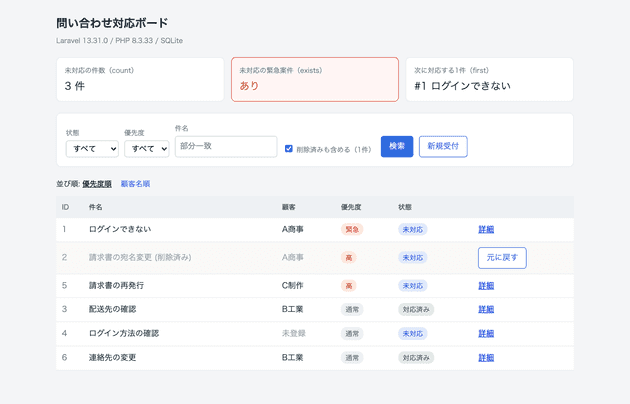
Task: Click the 状態 column header
Action: [x=405, y=207]
